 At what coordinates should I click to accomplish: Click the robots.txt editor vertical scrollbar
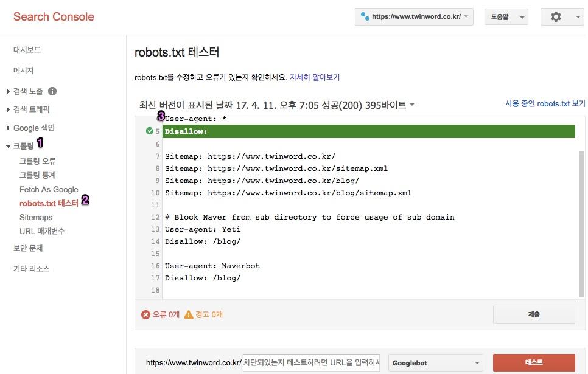pyautogui.click(x=581, y=224)
